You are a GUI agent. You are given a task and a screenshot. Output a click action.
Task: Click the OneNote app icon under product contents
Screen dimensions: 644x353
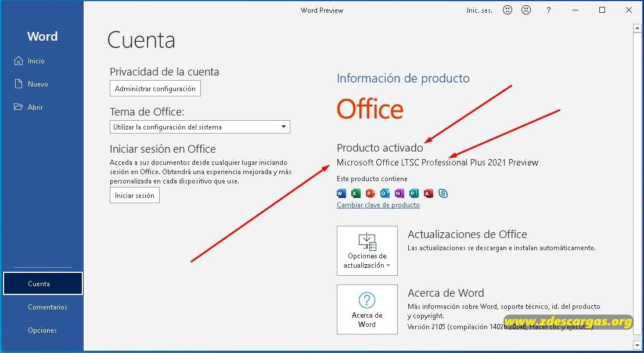[x=399, y=193]
